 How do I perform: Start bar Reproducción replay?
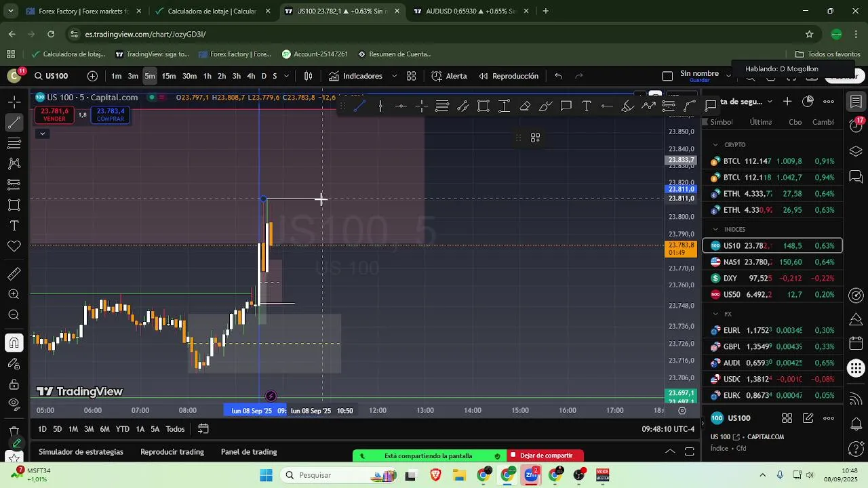click(x=509, y=76)
